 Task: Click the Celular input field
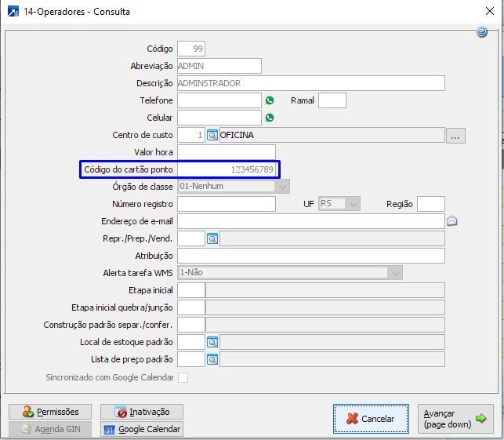click(x=219, y=118)
